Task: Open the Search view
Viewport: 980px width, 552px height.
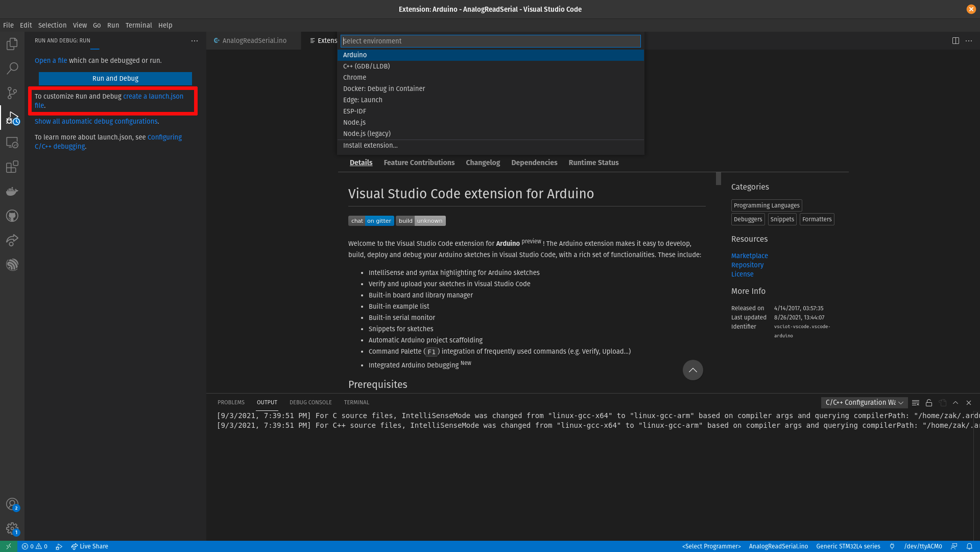Action: [12, 68]
